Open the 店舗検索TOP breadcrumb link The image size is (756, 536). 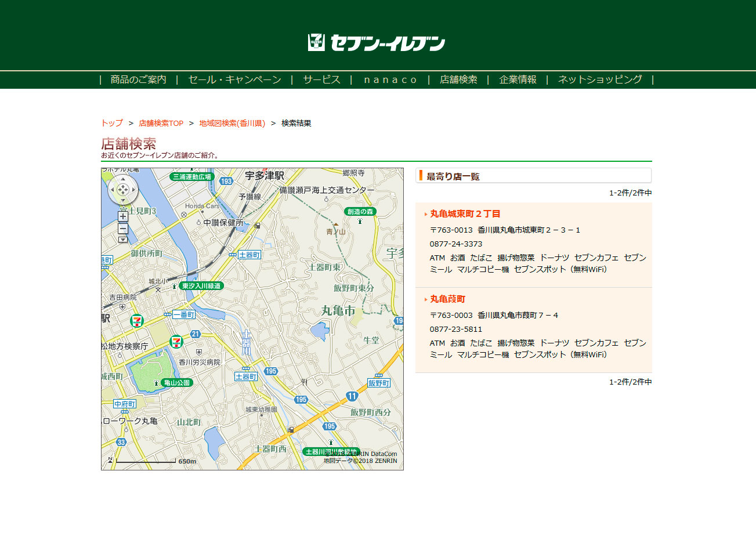tap(161, 123)
